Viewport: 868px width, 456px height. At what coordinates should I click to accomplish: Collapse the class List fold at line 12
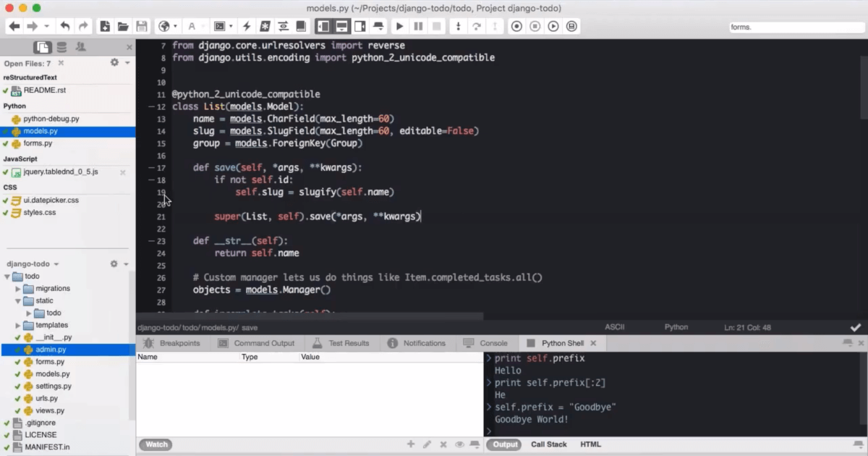[150, 106]
